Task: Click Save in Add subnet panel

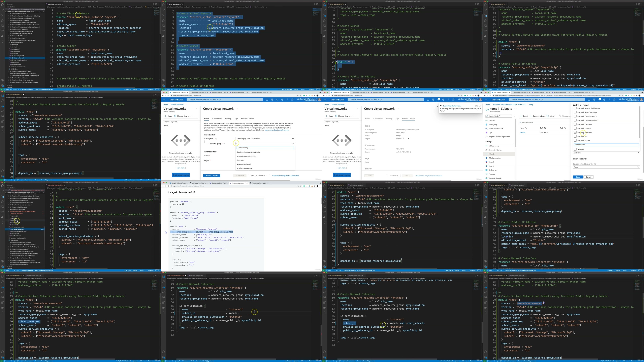Action: (578, 177)
